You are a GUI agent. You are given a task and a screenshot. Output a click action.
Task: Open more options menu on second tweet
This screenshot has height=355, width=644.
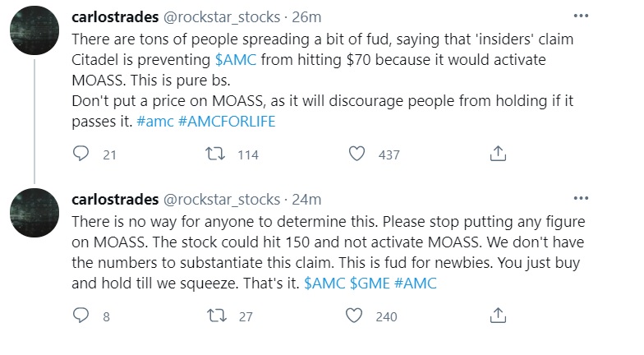(x=581, y=198)
